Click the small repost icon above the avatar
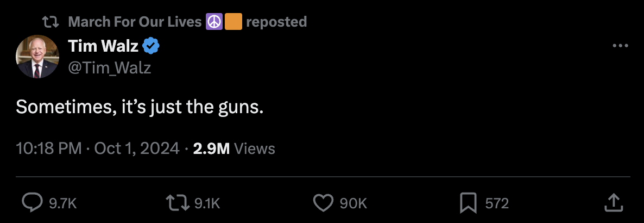 [x=50, y=22]
